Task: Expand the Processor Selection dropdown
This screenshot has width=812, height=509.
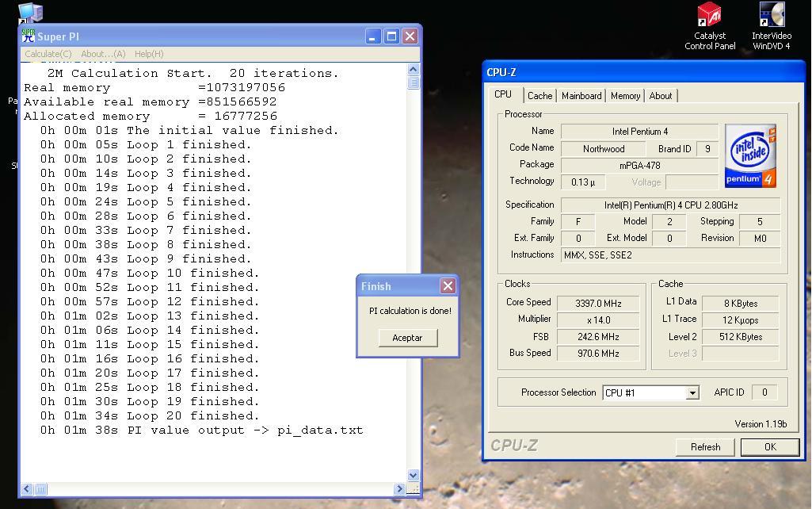Action: pyautogui.click(x=692, y=393)
